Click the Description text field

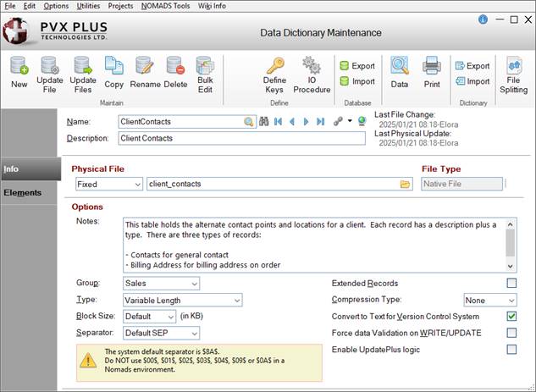tap(241, 138)
